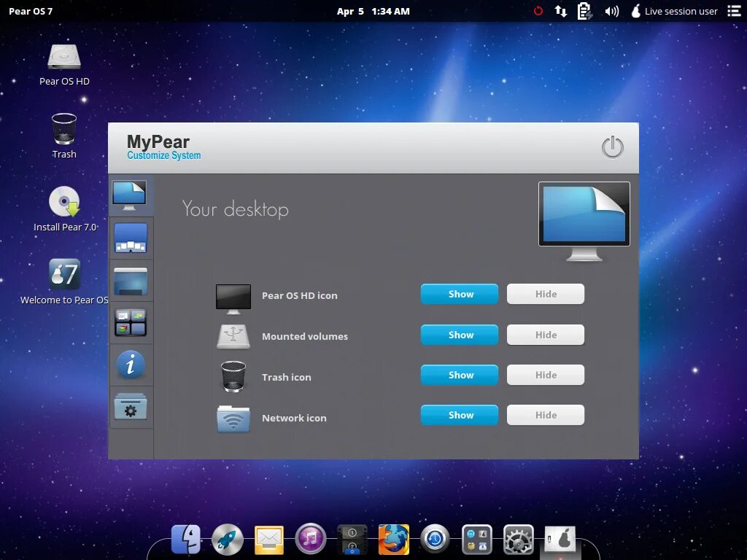Open the Desktop section in MyPear sidebar
747x560 pixels.
pos(130,195)
